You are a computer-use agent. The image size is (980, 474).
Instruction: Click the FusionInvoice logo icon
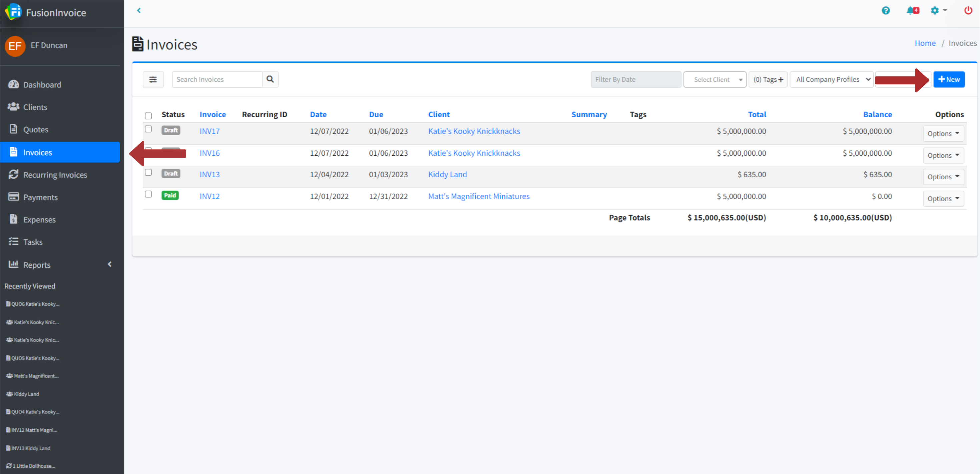tap(14, 12)
